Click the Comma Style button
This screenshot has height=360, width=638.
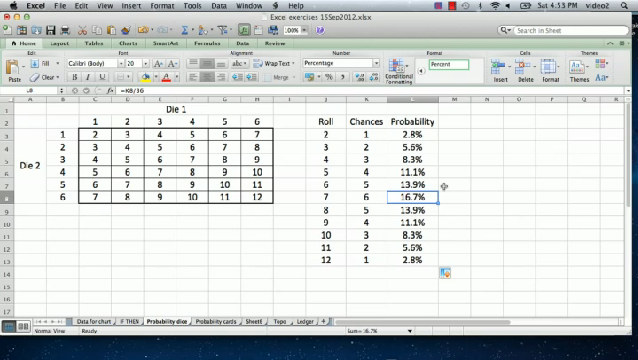[343, 77]
